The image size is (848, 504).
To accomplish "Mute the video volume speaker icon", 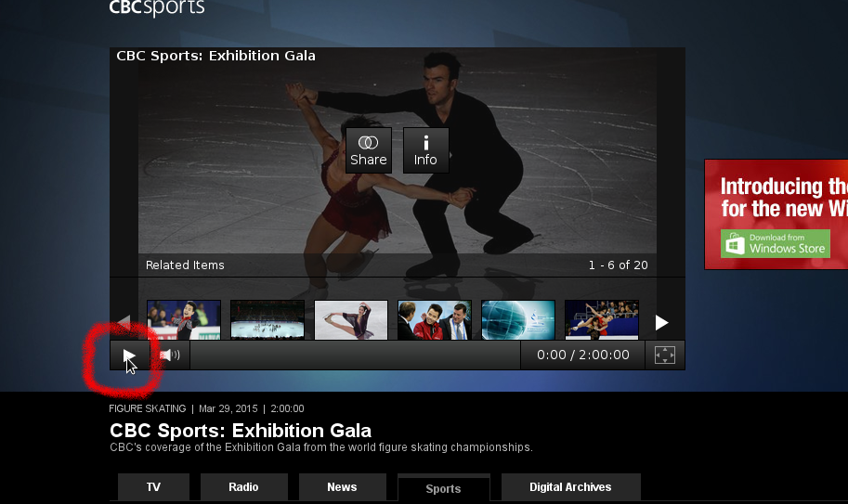I will point(170,355).
